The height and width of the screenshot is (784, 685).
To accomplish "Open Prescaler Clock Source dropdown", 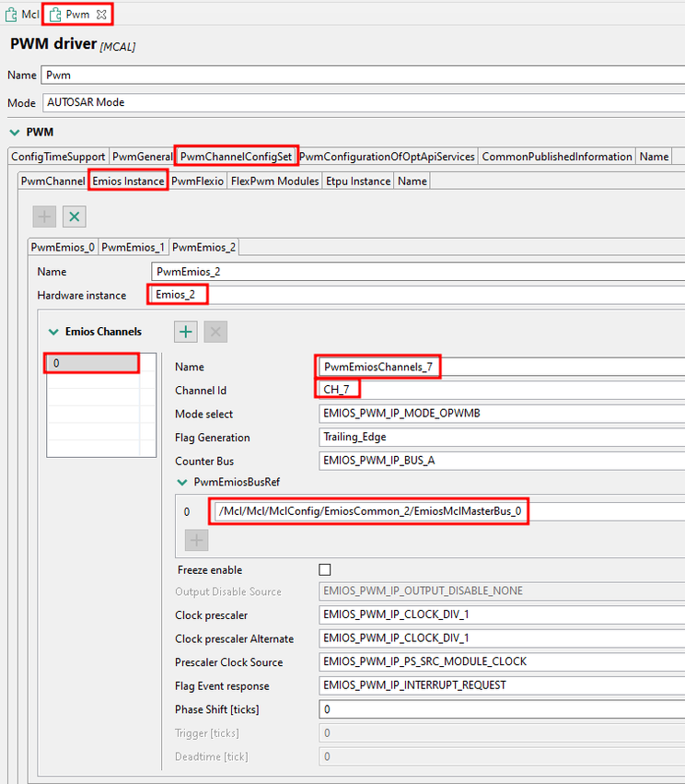I will click(x=502, y=661).
